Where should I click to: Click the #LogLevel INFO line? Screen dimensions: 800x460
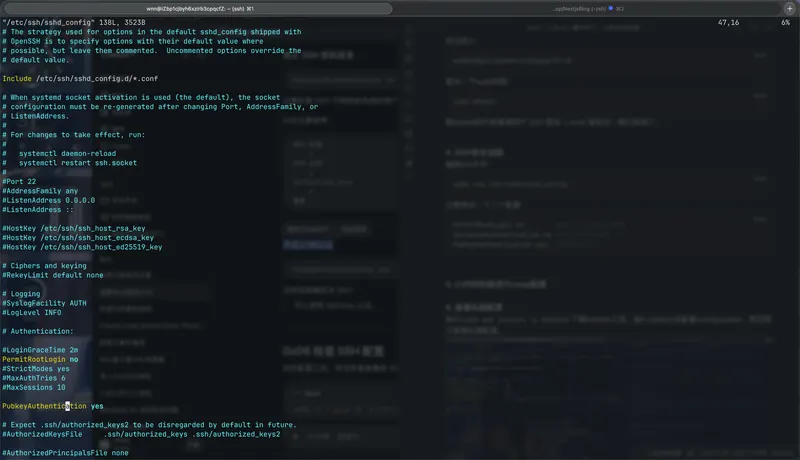pyautogui.click(x=32, y=313)
